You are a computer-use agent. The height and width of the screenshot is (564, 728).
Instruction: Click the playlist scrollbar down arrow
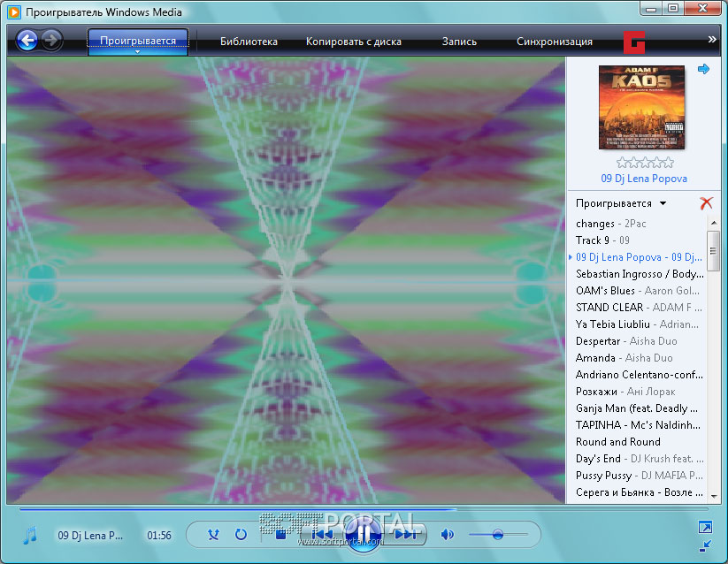pos(714,496)
